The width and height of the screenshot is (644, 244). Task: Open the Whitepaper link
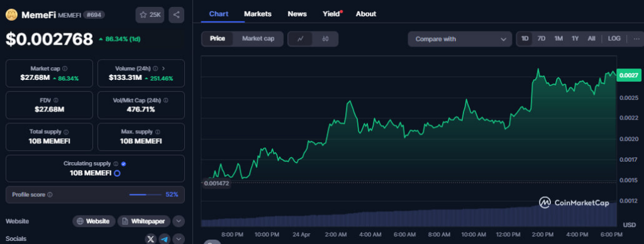click(x=144, y=221)
